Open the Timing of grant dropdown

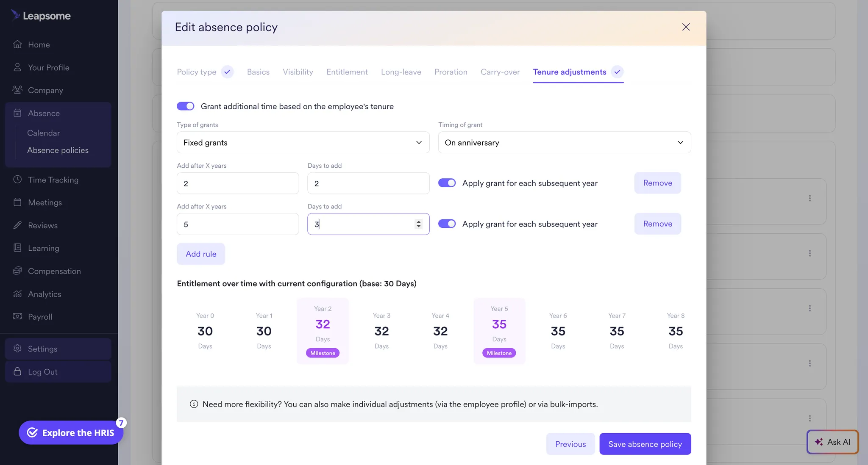pos(564,142)
